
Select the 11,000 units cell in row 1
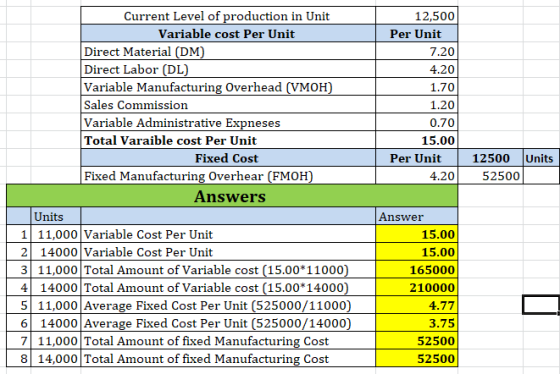point(56,234)
